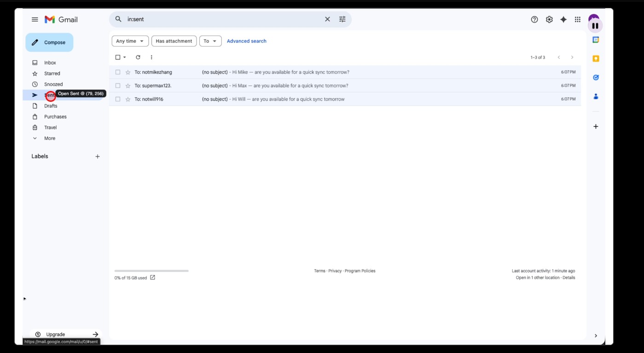Show search options filter icon

coord(342,19)
